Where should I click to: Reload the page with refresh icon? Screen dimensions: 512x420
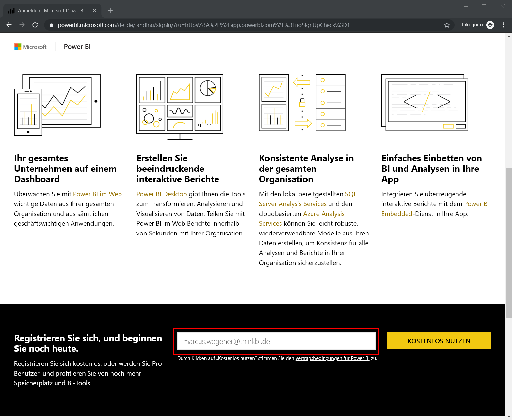tap(35, 25)
